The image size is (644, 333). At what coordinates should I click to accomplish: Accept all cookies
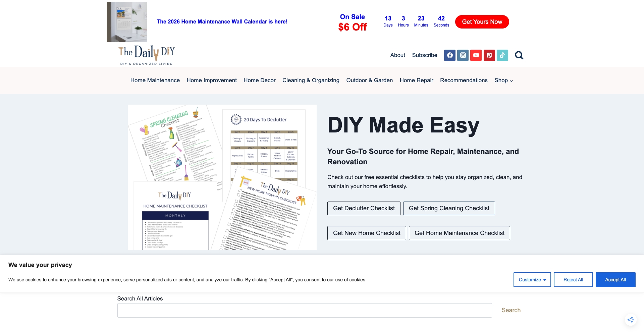tap(615, 279)
